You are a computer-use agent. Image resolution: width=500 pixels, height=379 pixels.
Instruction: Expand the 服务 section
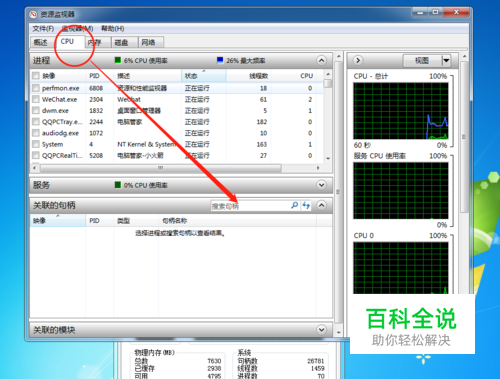coord(321,185)
